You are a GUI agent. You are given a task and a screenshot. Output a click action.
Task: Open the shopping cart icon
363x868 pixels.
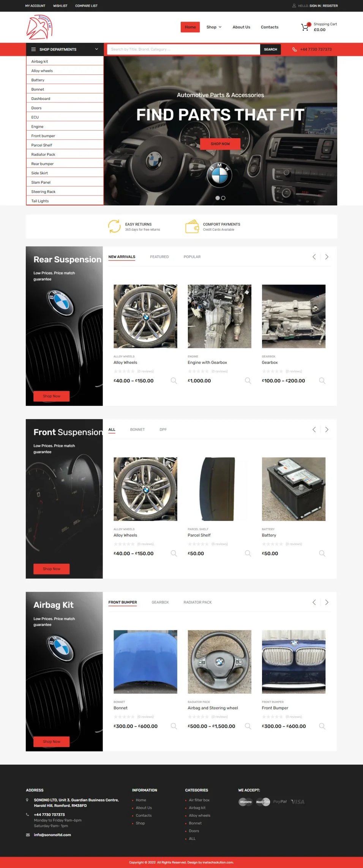coord(305,27)
